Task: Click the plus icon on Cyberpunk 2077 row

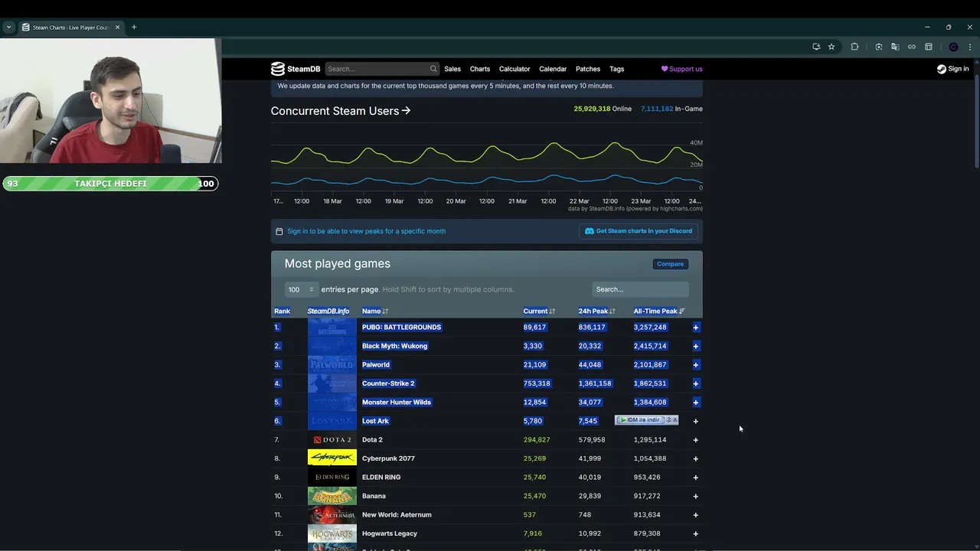Action: coord(696,458)
